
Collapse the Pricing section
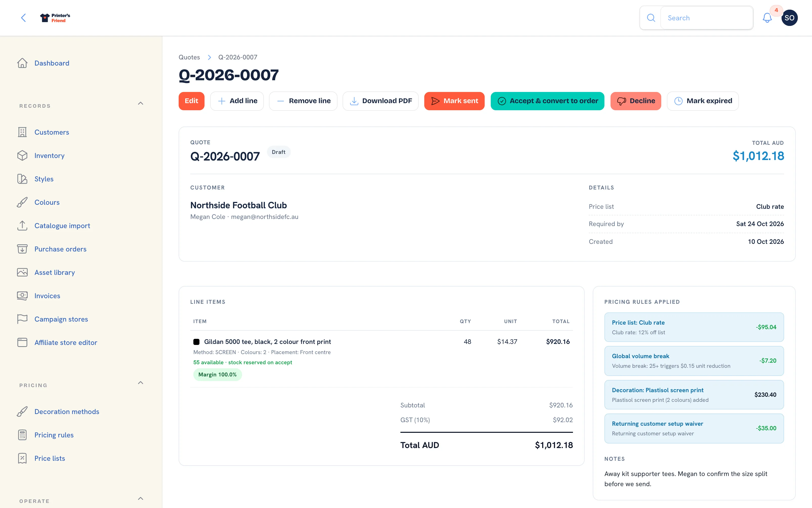(x=141, y=383)
